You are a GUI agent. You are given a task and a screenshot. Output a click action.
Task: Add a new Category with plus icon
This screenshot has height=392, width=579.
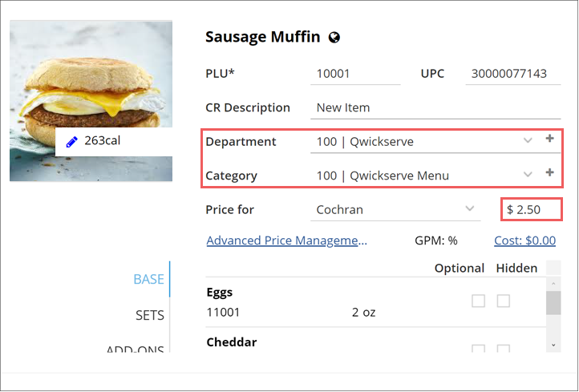[549, 172]
